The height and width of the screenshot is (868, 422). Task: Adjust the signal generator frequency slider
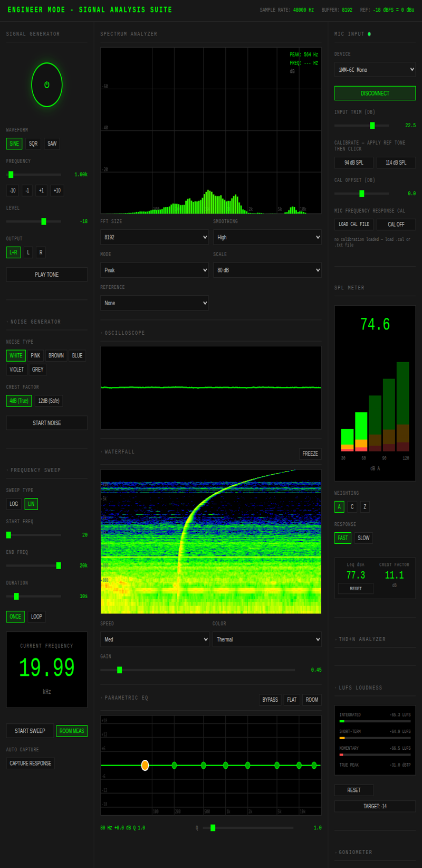point(34,174)
